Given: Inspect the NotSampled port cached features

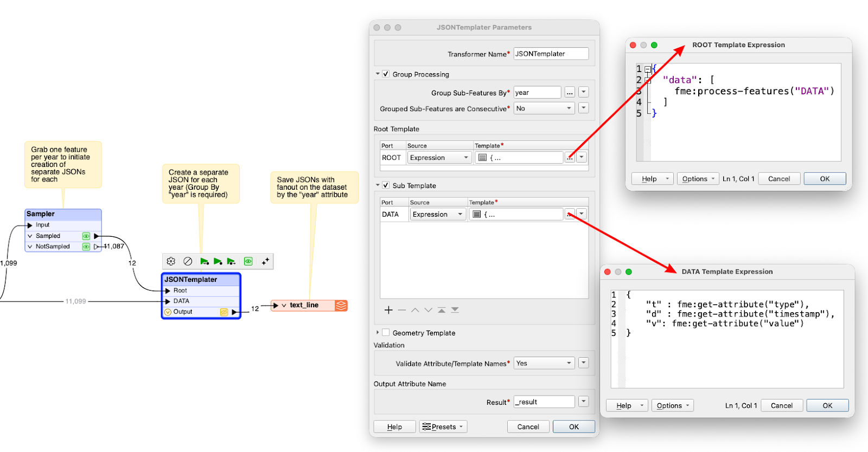Looking at the screenshot, I should [86, 247].
